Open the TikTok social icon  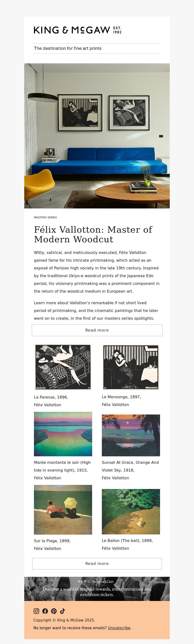[63, 611]
